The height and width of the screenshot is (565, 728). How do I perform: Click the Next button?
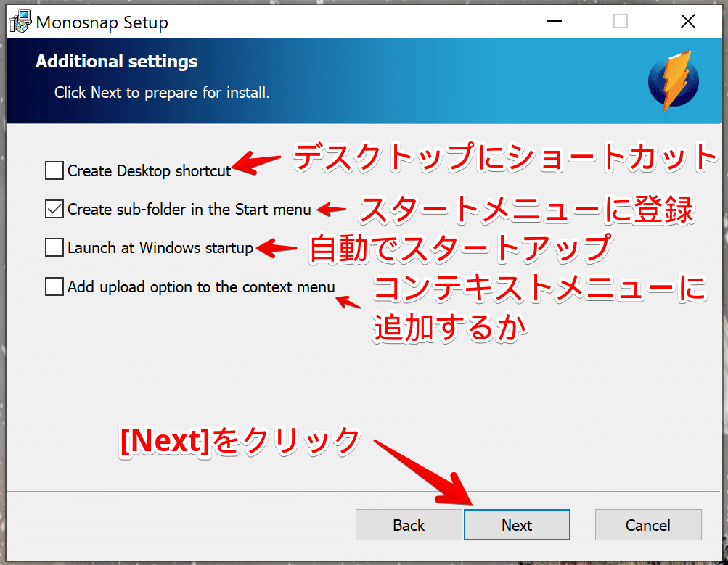tap(517, 524)
